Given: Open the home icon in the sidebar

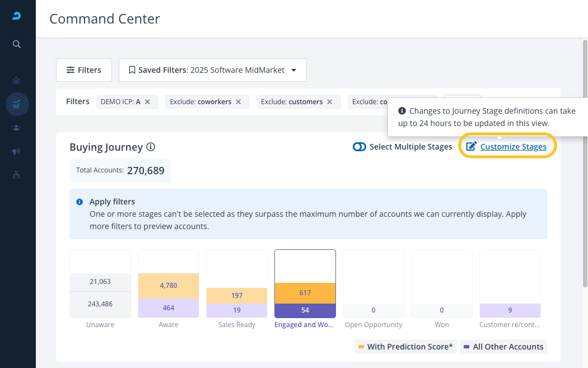Looking at the screenshot, I should pos(17,80).
